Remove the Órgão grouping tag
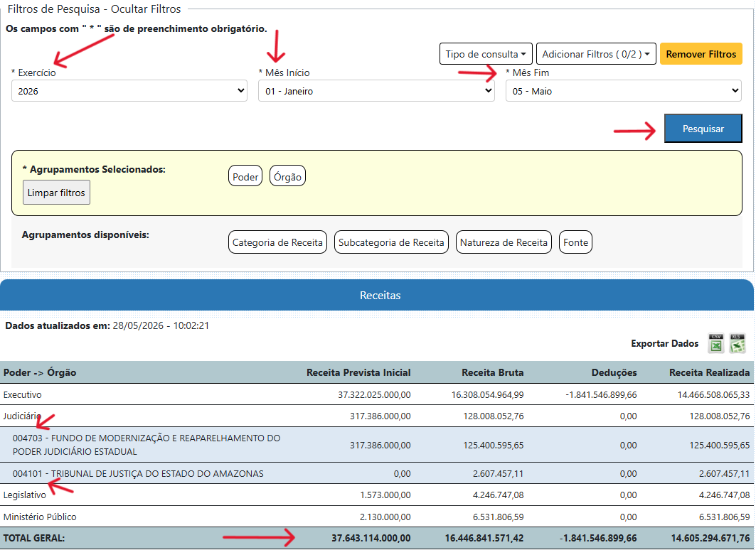756x550 pixels. tap(287, 176)
